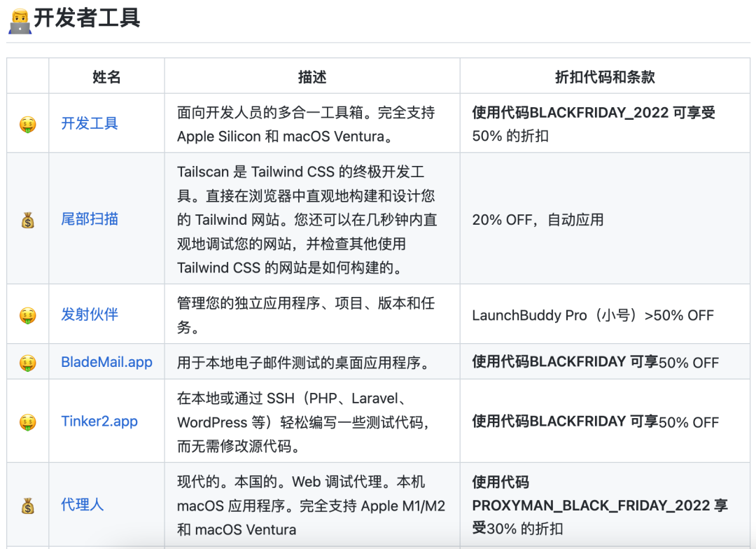Screen dimensions: 756x549
Task: Click the Tailscan description paragraph
Action: point(307,219)
